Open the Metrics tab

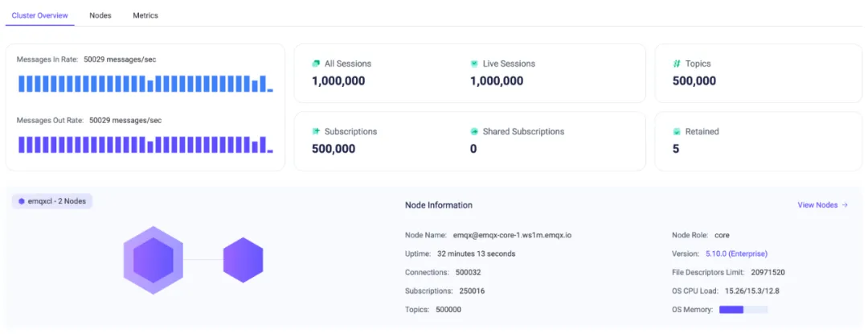tap(145, 15)
